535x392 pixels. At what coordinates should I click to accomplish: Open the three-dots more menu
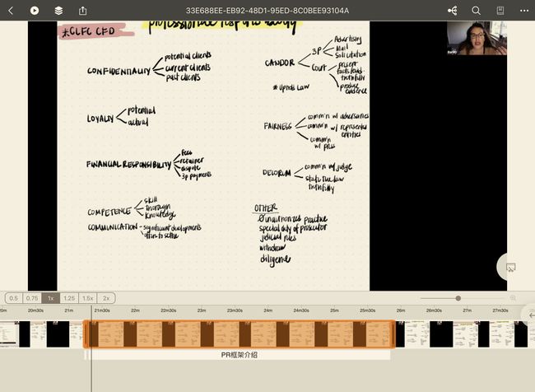(x=524, y=11)
